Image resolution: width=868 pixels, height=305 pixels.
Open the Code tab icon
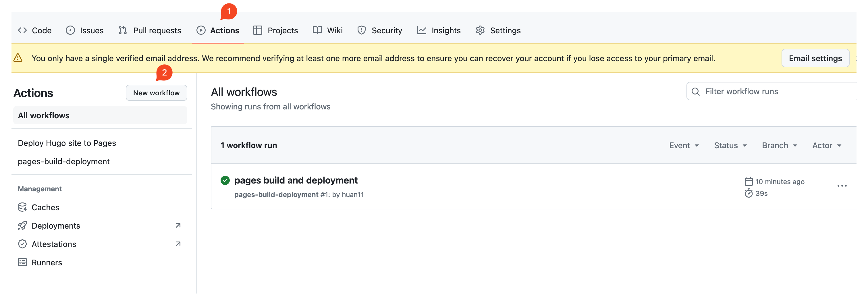pyautogui.click(x=22, y=30)
